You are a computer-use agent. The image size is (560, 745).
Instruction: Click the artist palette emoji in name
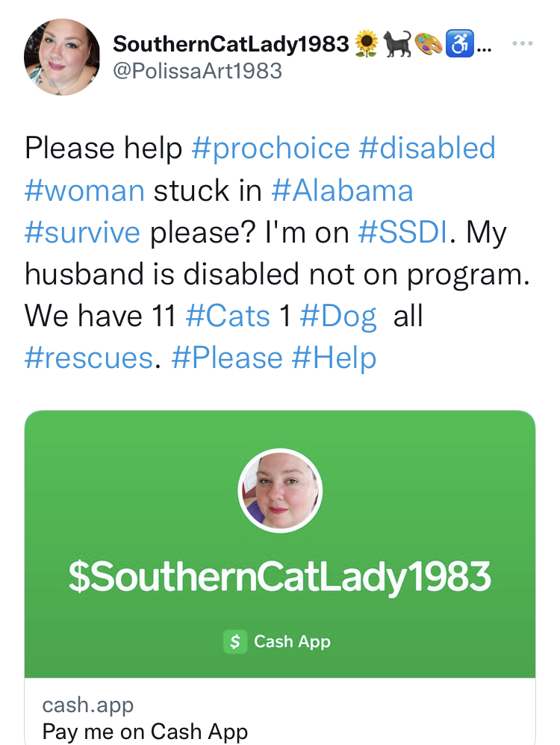[429, 44]
